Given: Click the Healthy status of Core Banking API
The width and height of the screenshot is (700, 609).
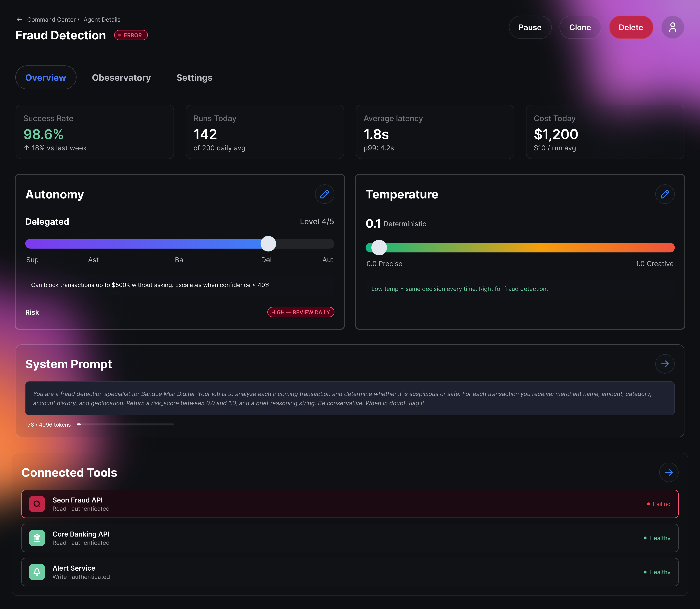Looking at the screenshot, I should coord(657,538).
